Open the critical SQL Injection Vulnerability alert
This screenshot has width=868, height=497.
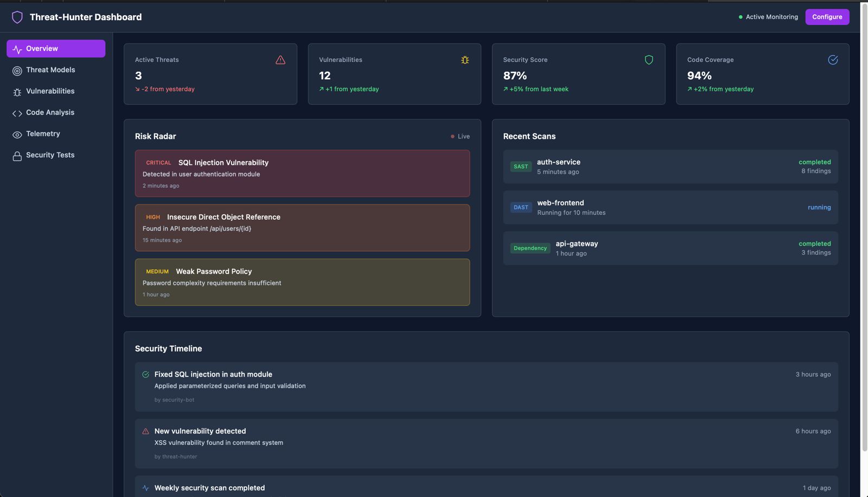pos(302,173)
